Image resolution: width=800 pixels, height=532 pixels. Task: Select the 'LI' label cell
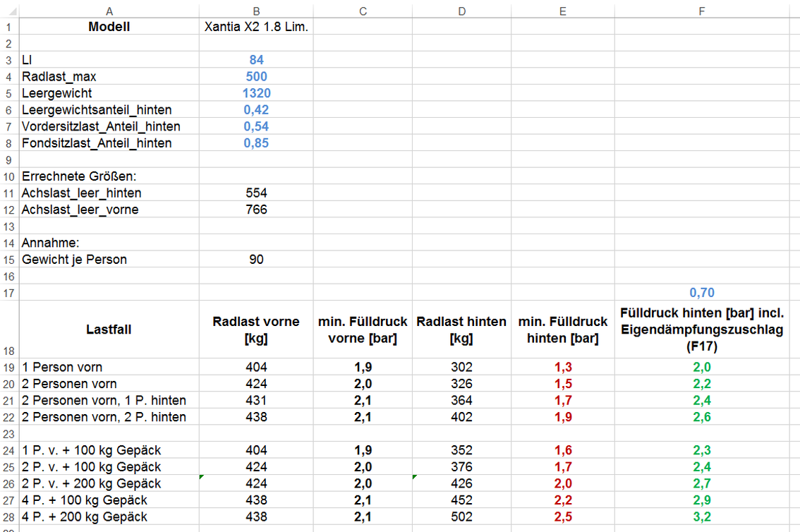click(x=109, y=60)
